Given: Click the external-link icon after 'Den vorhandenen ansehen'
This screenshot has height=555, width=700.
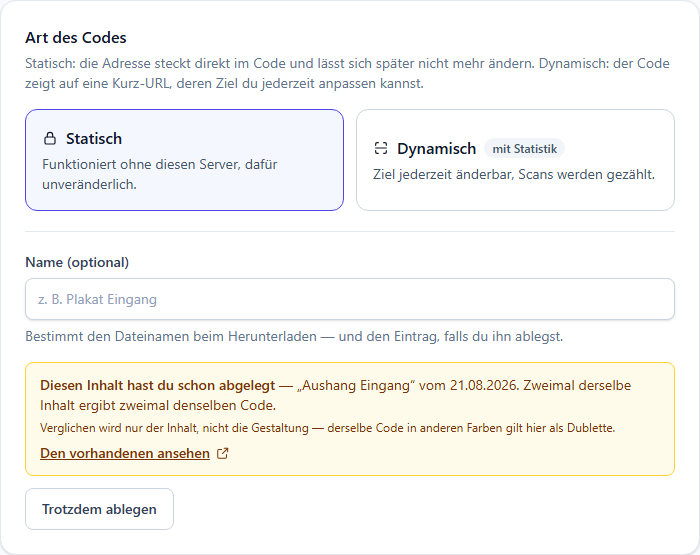Looking at the screenshot, I should [x=222, y=454].
